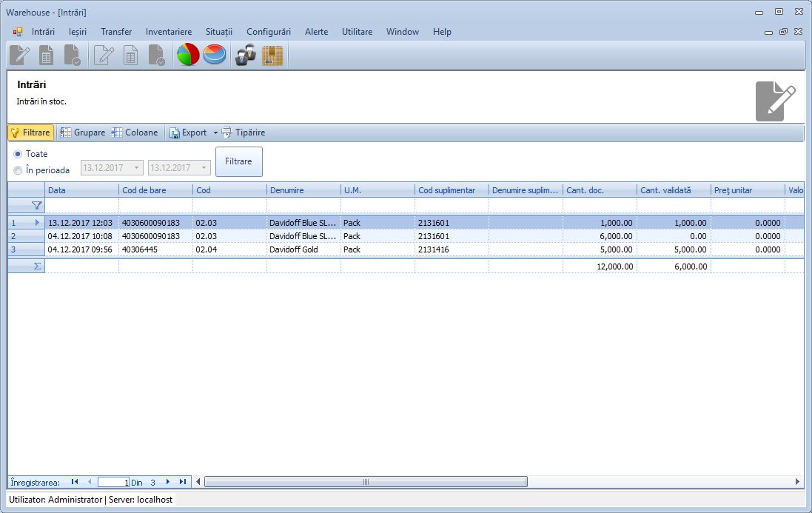Viewport: 812px width, 513px height.
Task: Select the Toate radio option
Action: click(x=18, y=154)
